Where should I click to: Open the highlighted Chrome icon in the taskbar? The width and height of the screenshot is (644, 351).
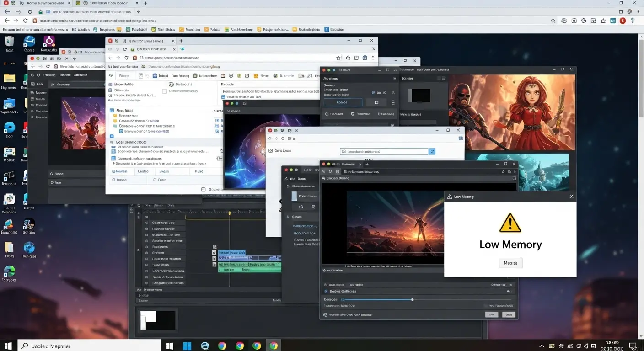[x=274, y=346]
